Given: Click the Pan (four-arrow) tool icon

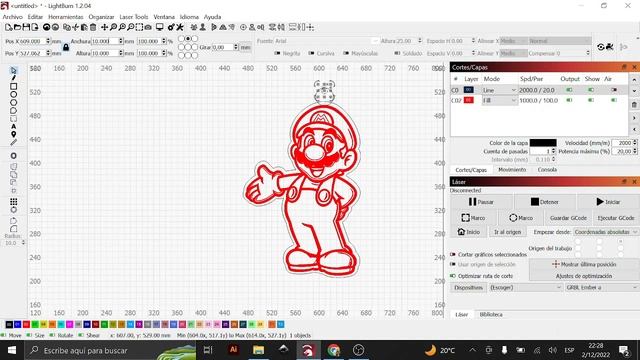Looking at the screenshot, I should [x=104, y=27].
